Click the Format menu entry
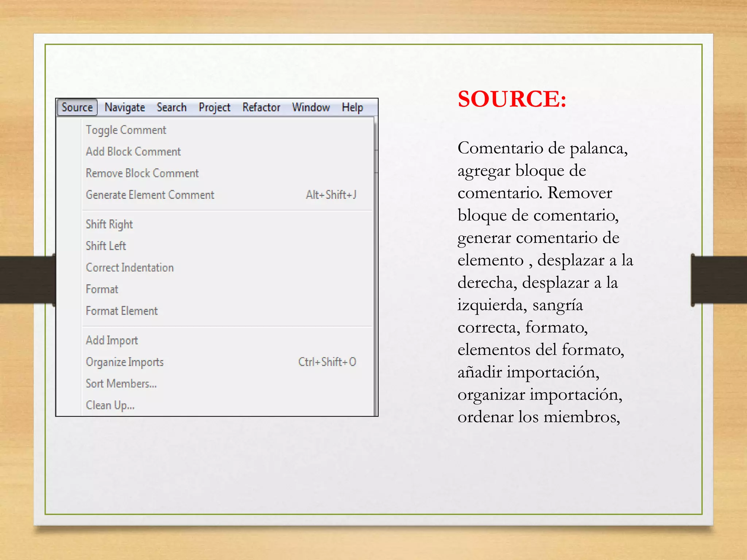Image resolution: width=747 pixels, height=560 pixels. (x=228, y=289)
